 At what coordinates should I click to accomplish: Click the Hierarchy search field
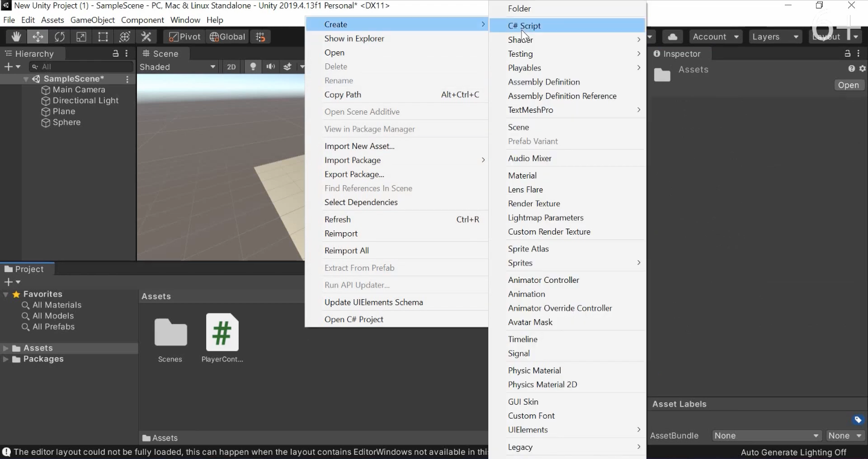pyautogui.click(x=84, y=66)
